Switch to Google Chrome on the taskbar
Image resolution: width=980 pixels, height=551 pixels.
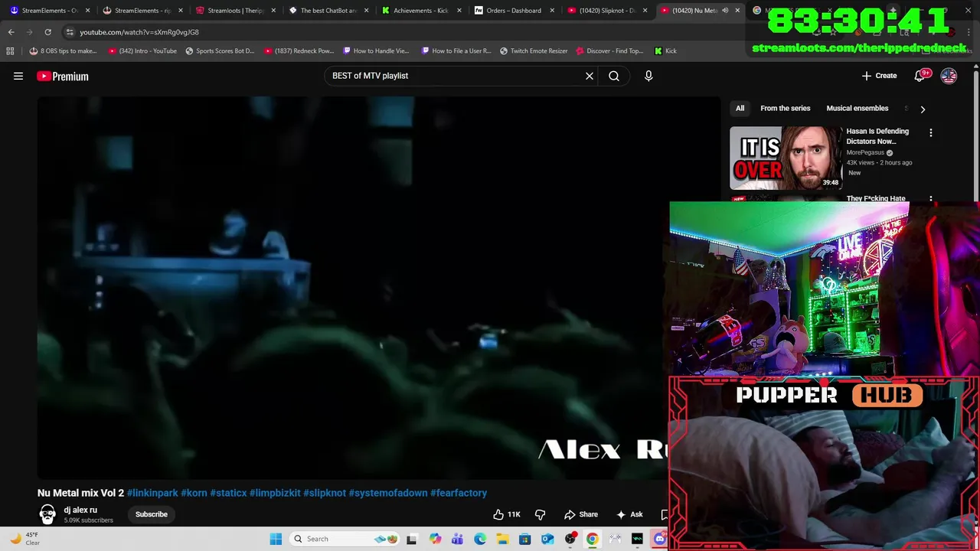(x=592, y=539)
